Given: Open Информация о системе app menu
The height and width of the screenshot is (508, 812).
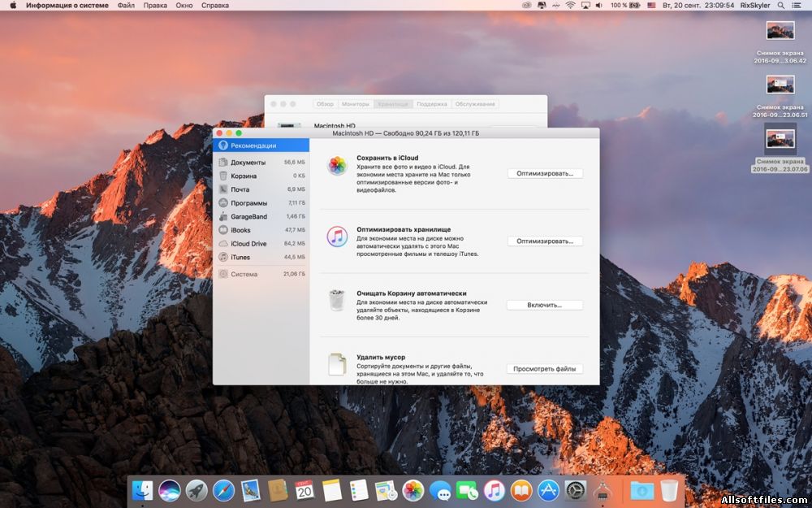Looking at the screenshot, I should [x=67, y=5].
